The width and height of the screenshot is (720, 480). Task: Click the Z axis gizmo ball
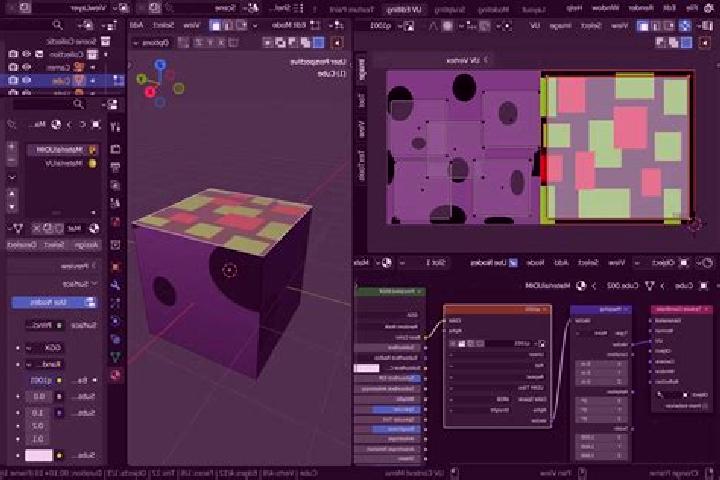[x=160, y=64]
